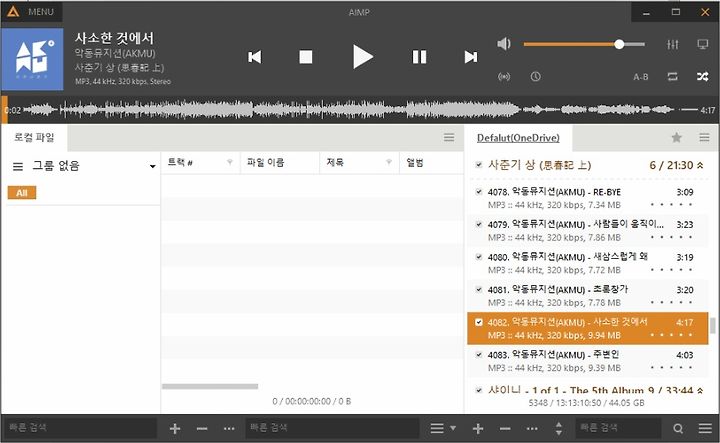Viewport: 720px width, 443px height.
Task: Open the sleep timer clock icon
Action: pyautogui.click(x=535, y=77)
